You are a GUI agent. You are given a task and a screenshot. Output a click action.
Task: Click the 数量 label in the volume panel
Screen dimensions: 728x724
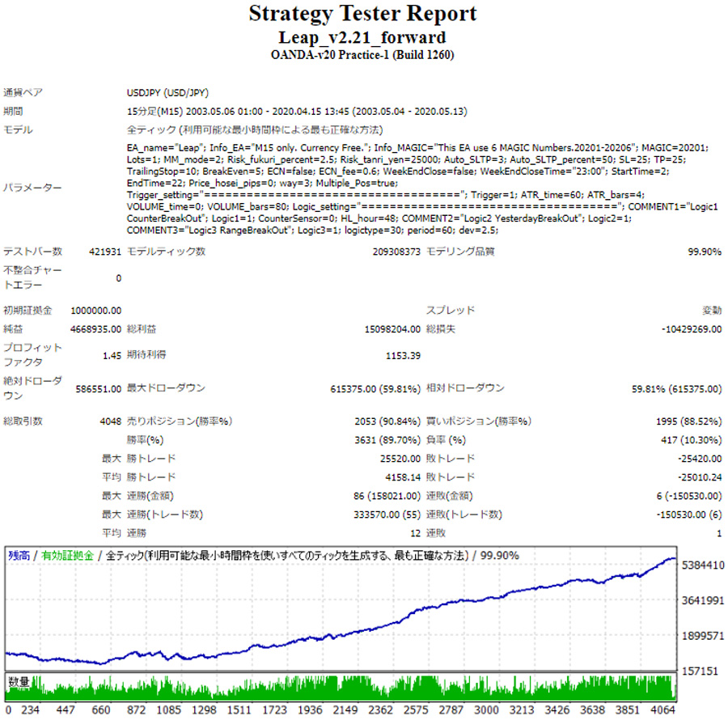pos(19,682)
